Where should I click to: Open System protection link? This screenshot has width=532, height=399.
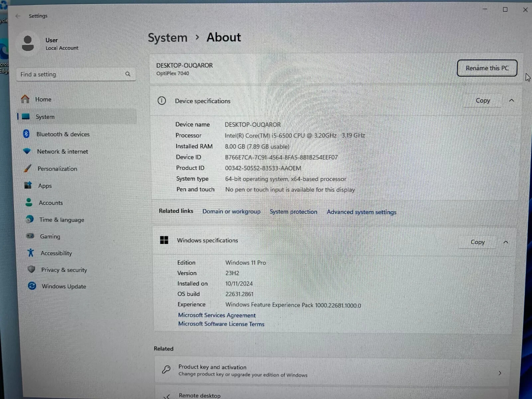tap(293, 211)
